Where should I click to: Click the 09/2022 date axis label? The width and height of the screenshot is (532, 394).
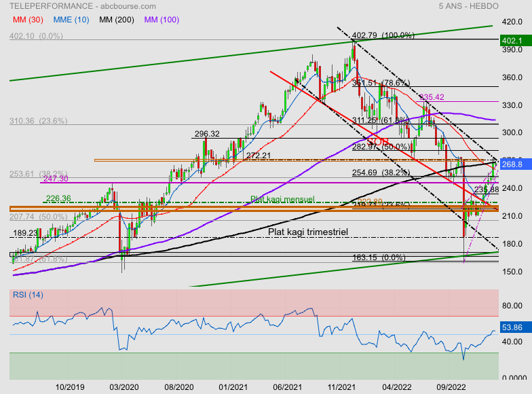[x=451, y=387]
